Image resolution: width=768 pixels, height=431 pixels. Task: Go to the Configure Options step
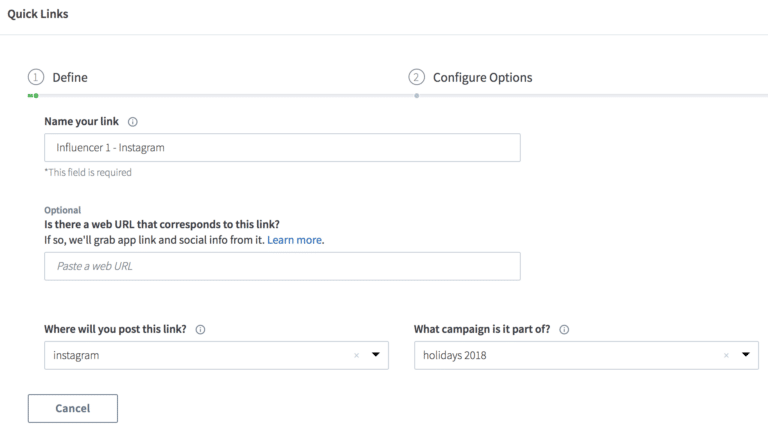482,77
